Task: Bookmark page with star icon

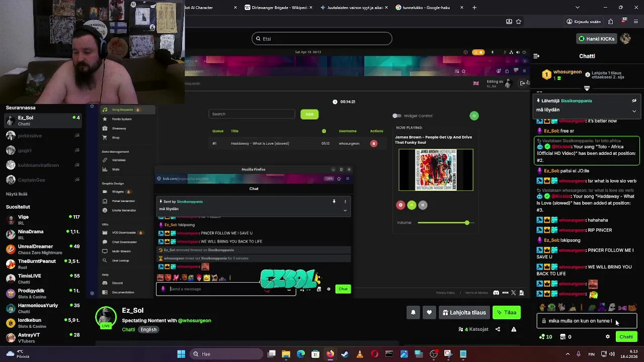Action: pos(518,22)
